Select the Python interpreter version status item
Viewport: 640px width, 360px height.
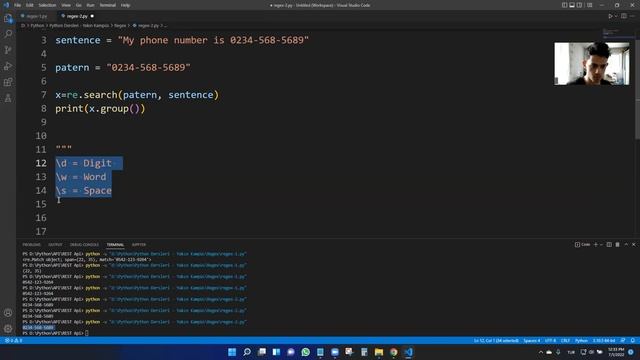pyautogui.click(x=604, y=340)
